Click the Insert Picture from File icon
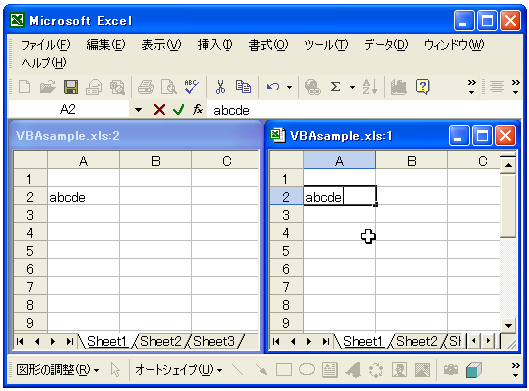Screen dimensions: 529x391 tap(422, 370)
